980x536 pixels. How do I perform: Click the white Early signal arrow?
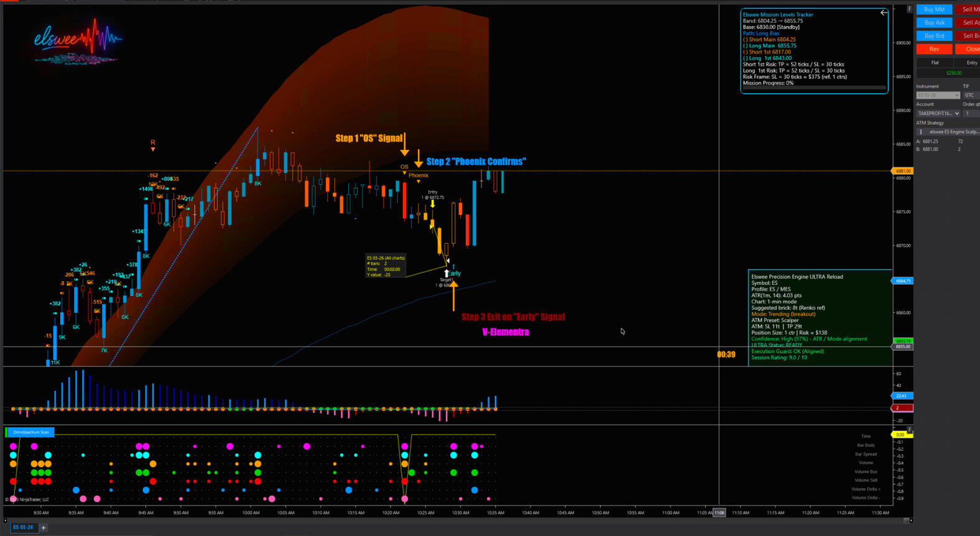tap(446, 273)
